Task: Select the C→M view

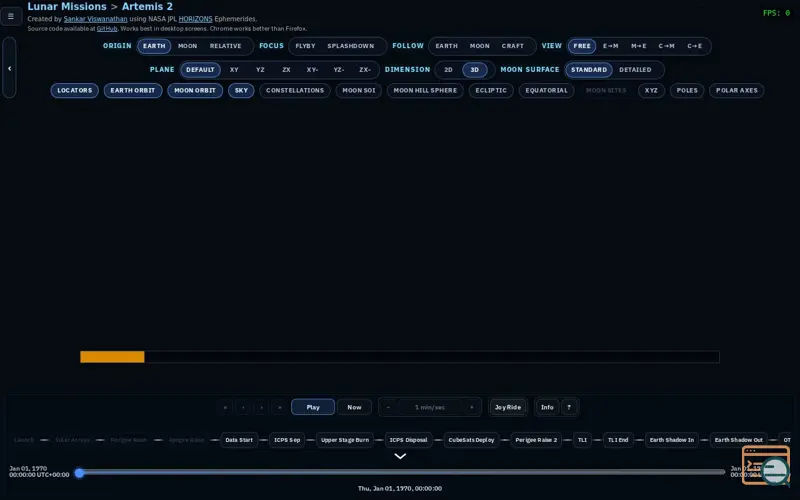Action: coord(666,46)
